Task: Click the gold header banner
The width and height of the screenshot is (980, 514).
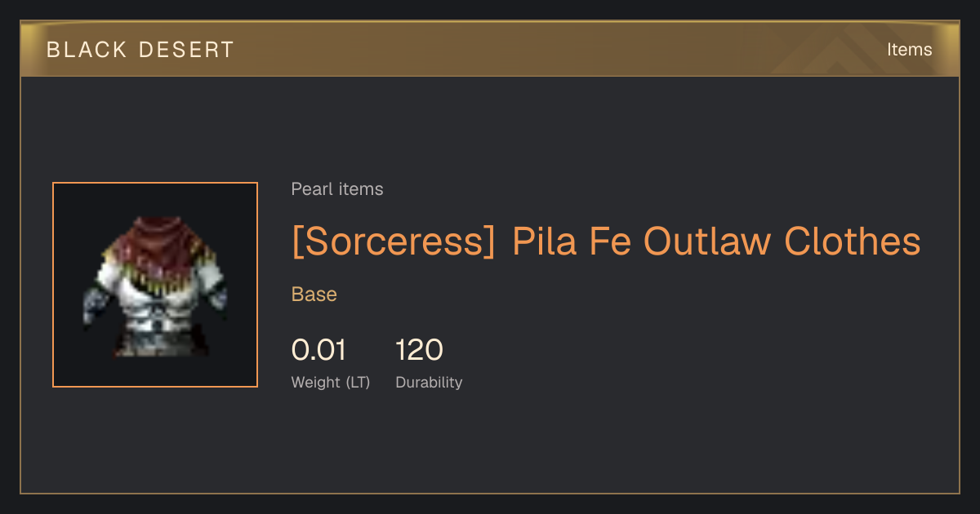Action: pos(490,49)
